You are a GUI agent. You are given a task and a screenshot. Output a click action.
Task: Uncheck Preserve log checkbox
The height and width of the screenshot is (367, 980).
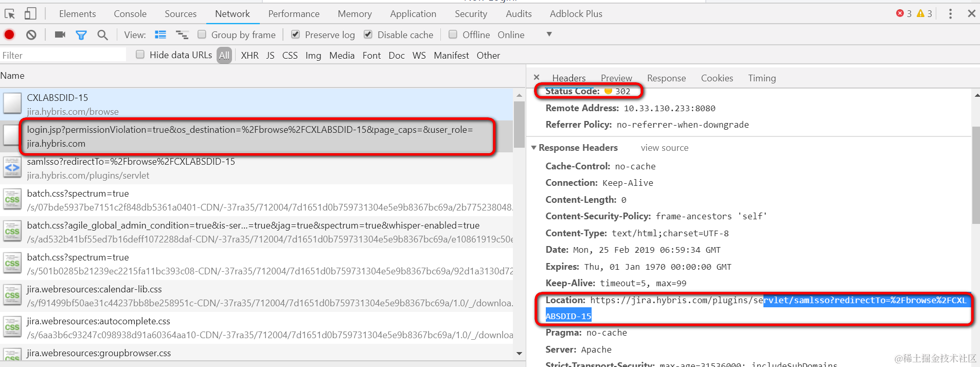click(x=295, y=34)
